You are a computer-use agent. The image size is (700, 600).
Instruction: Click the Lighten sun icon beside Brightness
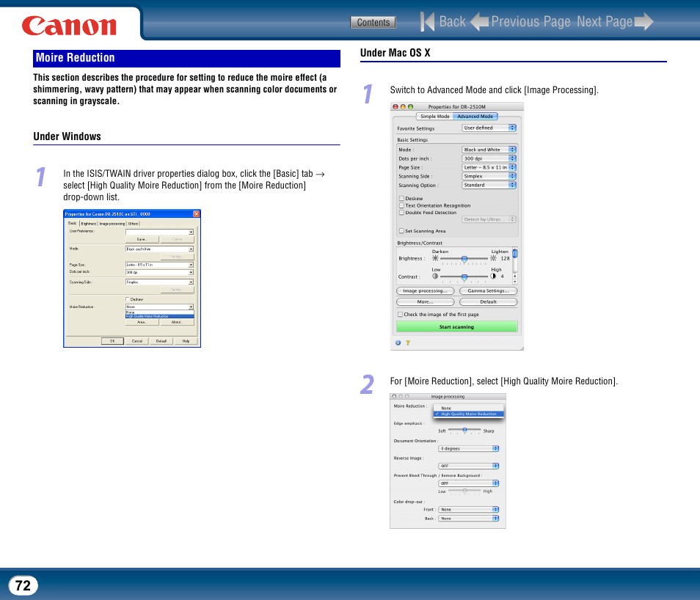(x=493, y=258)
